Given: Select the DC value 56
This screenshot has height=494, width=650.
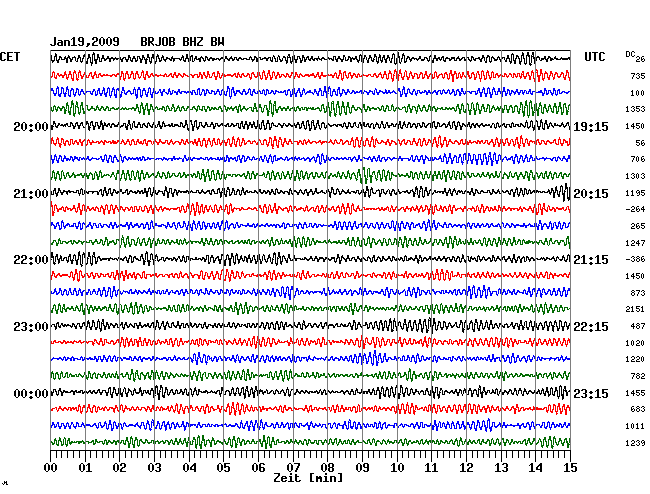Looking at the screenshot, I should click(x=640, y=143).
